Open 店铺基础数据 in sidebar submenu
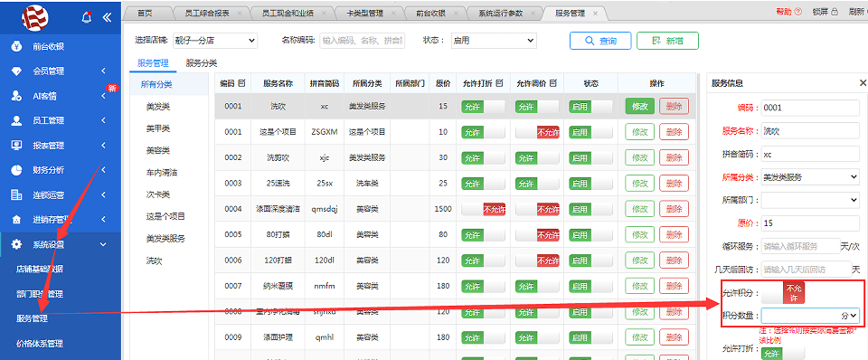The height and width of the screenshot is (360, 868). pos(39,270)
